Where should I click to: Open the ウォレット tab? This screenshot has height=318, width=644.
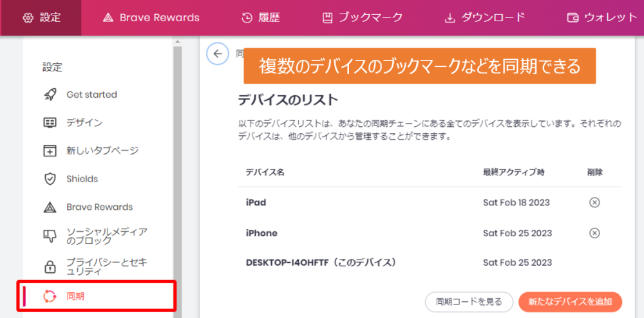pyautogui.click(x=602, y=17)
